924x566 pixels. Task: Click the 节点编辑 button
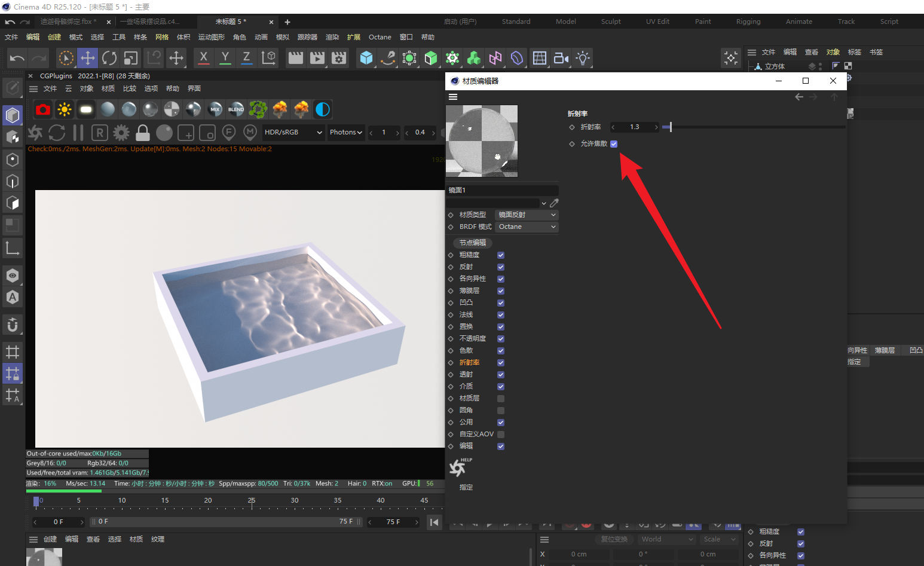coord(472,243)
